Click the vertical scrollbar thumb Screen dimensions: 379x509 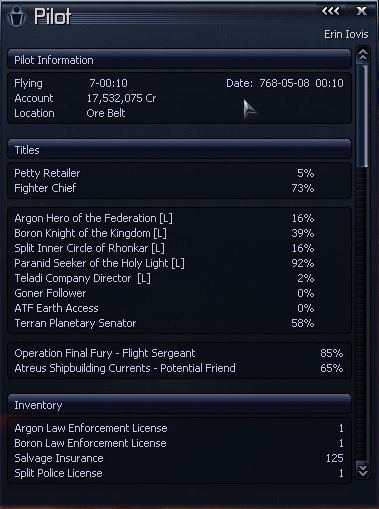click(362, 116)
